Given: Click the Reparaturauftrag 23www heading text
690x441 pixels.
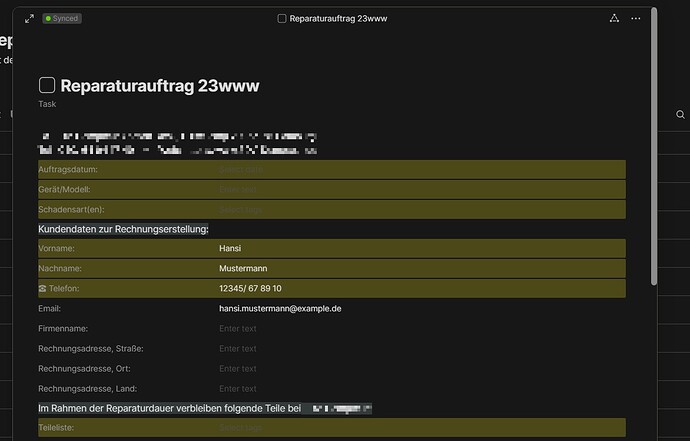Looking at the screenshot, I should pyautogui.click(x=160, y=85).
